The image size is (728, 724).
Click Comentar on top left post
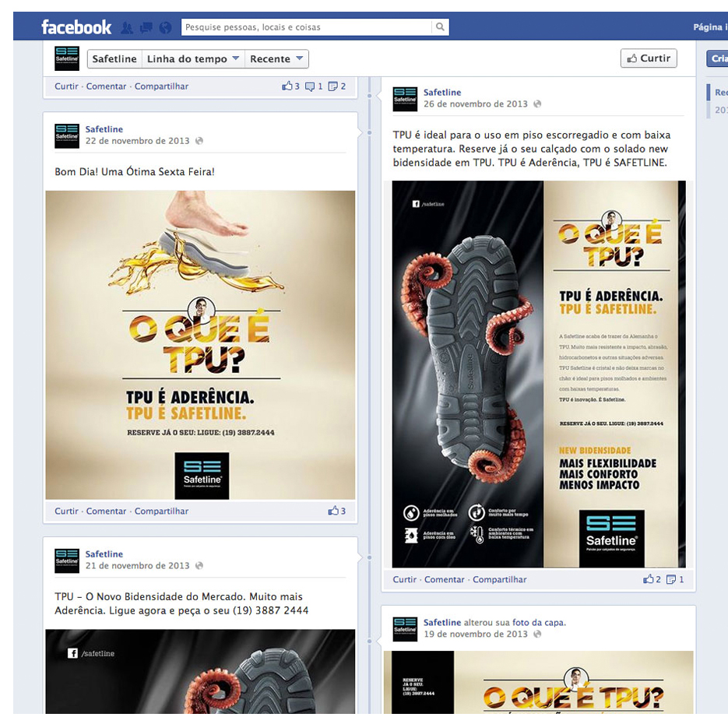tap(106, 86)
